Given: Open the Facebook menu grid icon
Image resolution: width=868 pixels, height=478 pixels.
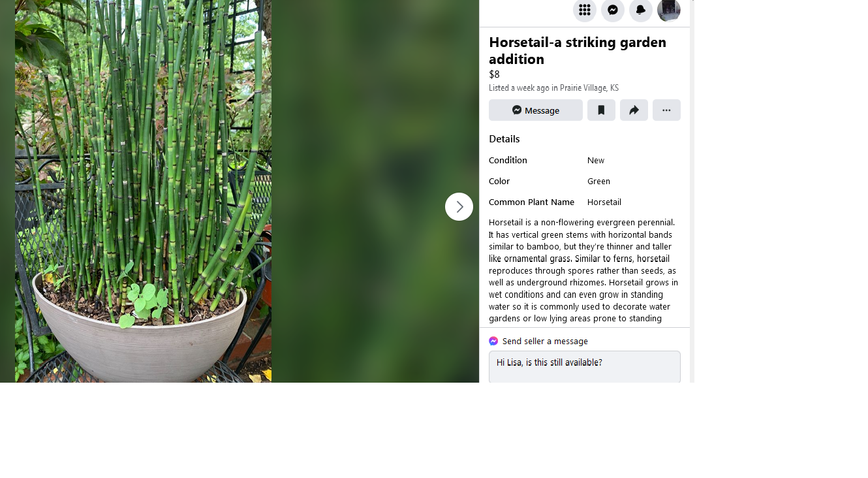Looking at the screenshot, I should pyautogui.click(x=585, y=10).
